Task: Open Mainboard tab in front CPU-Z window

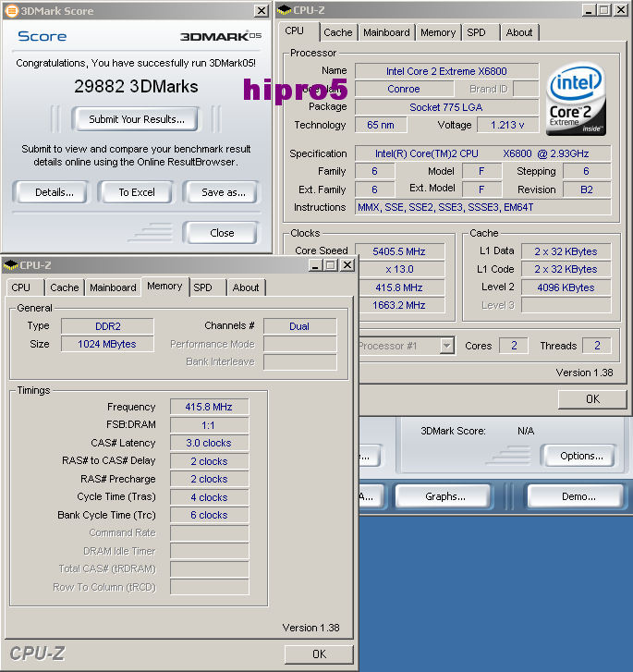Action: click(x=113, y=287)
